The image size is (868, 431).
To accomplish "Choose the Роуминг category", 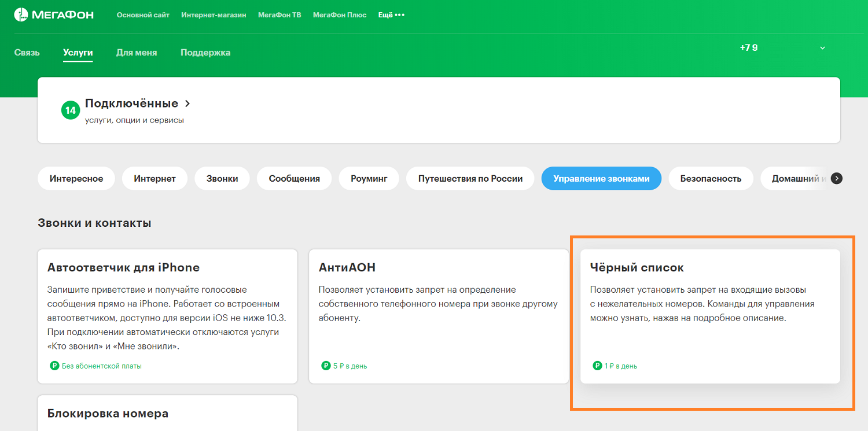I will pos(369,179).
